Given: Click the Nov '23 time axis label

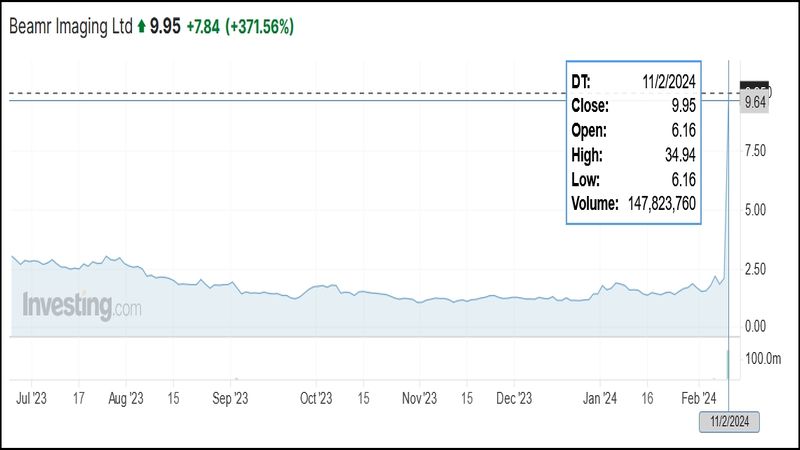Looking at the screenshot, I should tap(419, 398).
